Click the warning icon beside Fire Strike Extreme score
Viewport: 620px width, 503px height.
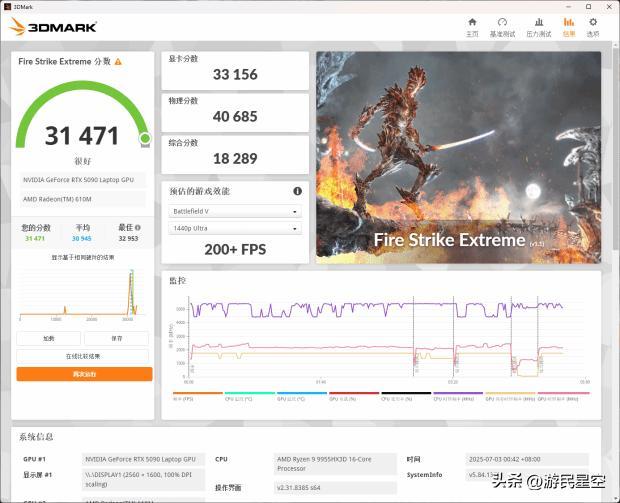(118, 61)
